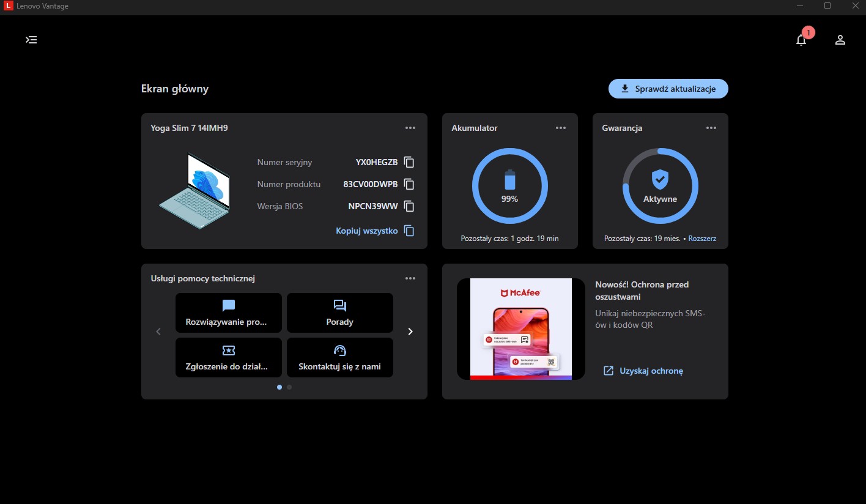Copy the product number 83CV00DWPB

click(409, 184)
